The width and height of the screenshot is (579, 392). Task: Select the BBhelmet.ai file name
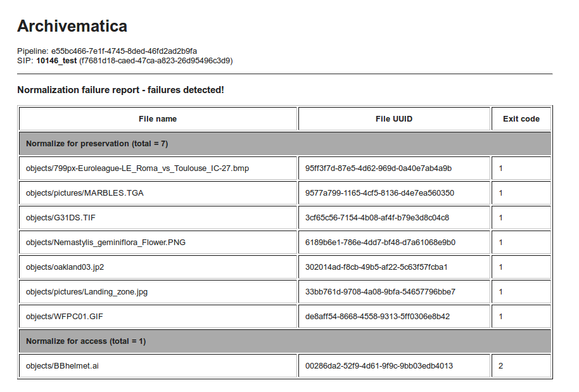(x=62, y=366)
